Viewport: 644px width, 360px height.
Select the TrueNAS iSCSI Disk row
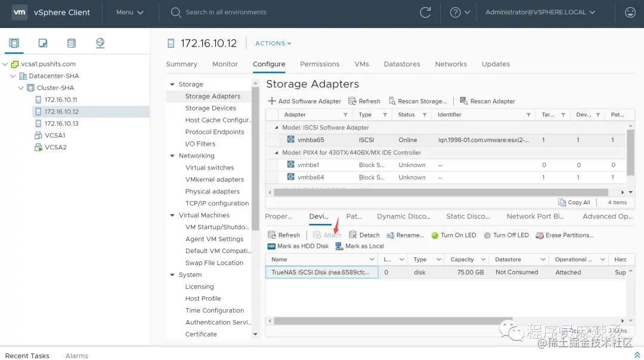[x=445, y=272]
